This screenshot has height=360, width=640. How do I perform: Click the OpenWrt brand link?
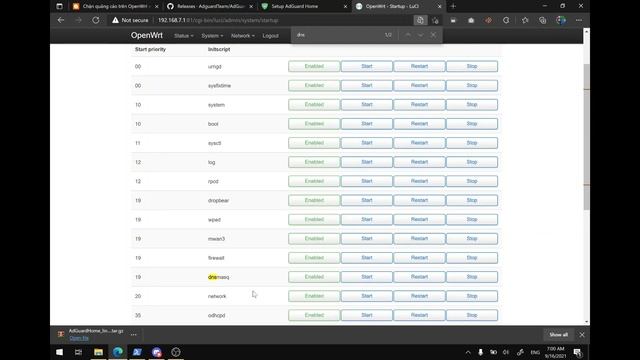point(147,36)
